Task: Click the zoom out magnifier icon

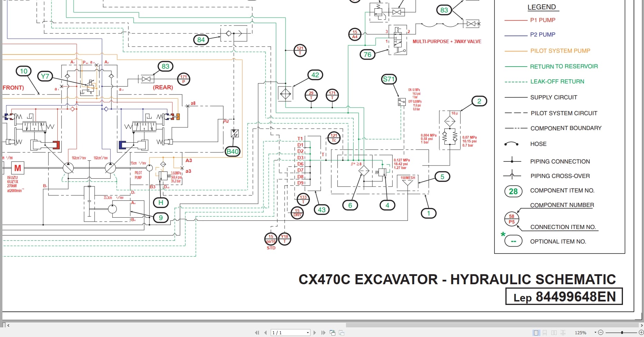Action: click(600, 332)
